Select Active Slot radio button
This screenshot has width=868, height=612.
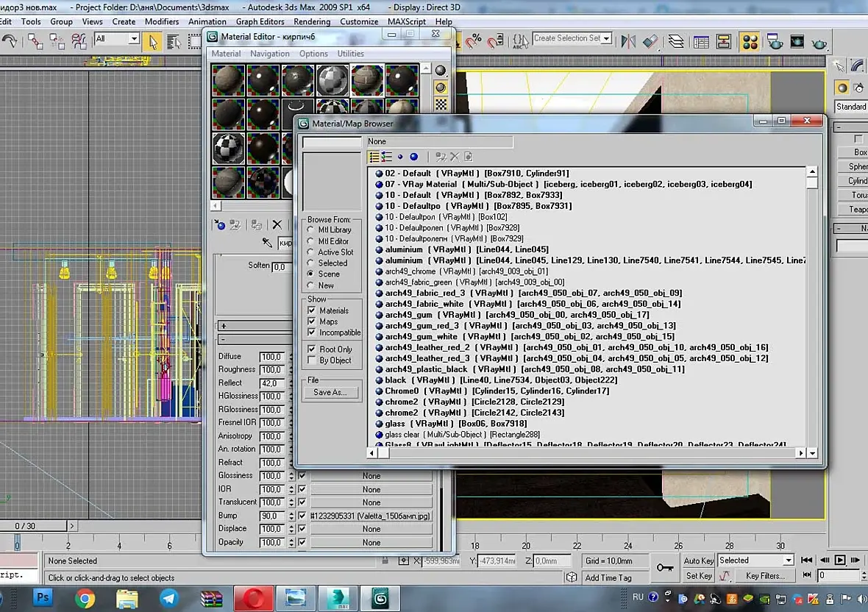[x=310, y=252]
